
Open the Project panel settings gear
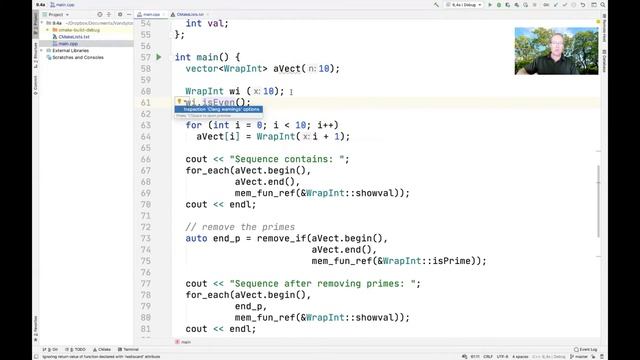120,15
